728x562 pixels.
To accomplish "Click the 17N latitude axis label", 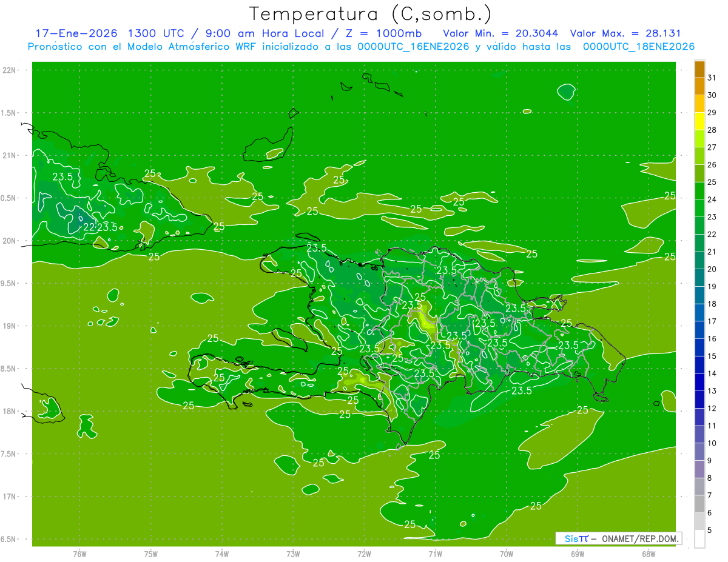I will coord(10,497).
